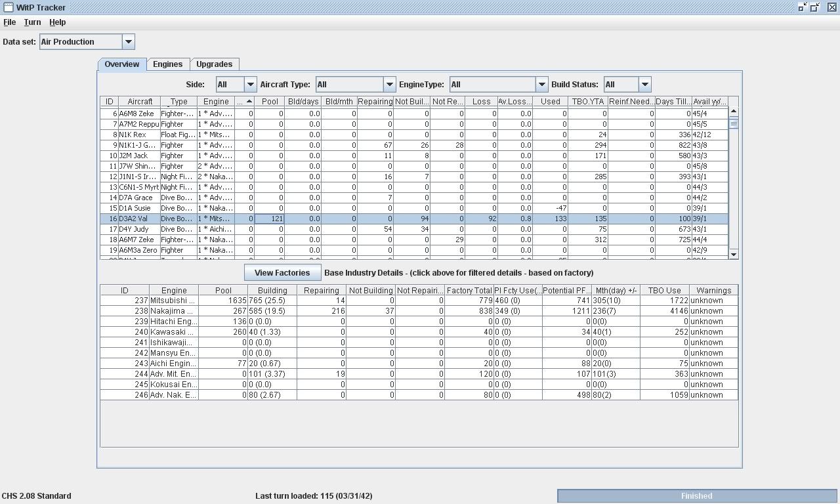Open the Aircraft Type filter dropdown
The height and width of the screenshot is (504, 840).
(356, 85)
